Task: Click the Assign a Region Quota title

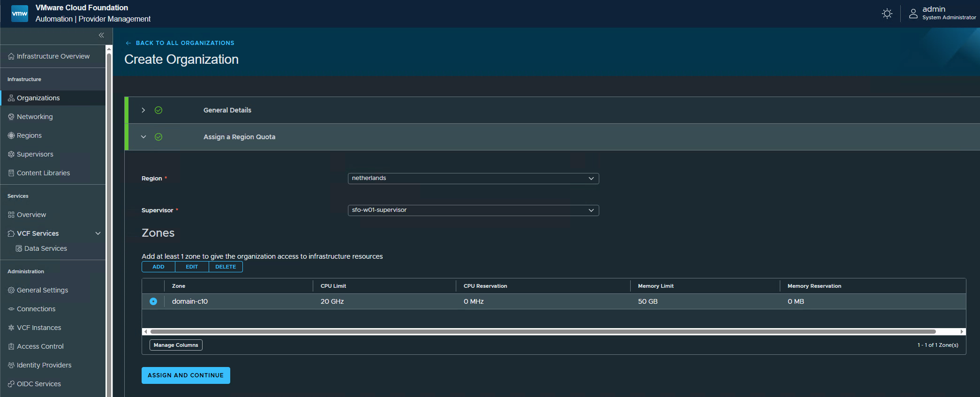Action: [x=239, y=137]
